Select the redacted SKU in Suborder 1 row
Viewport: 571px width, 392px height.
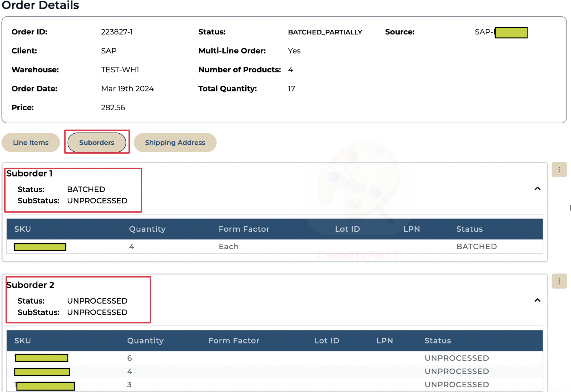coord(40,247)
